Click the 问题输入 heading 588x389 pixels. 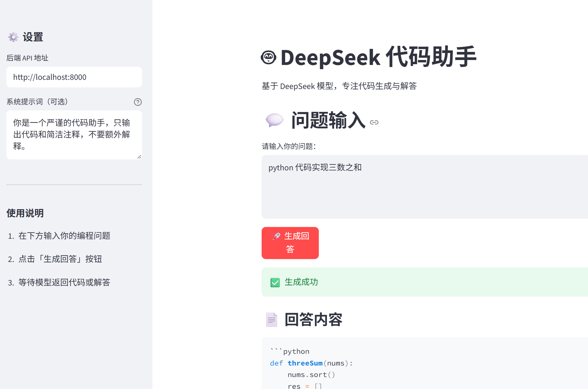click(x=328, y=120)
